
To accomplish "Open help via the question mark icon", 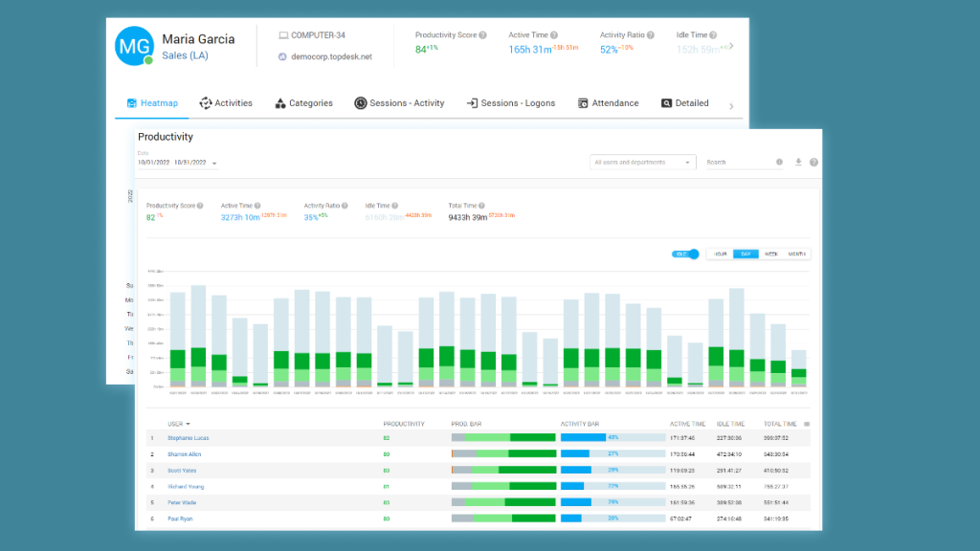I will [813, 162].
